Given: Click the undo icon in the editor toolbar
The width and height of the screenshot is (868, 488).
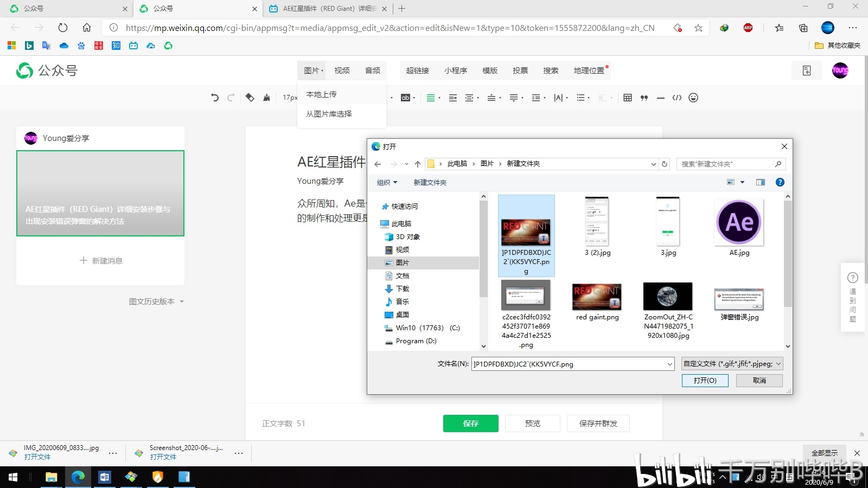Looking at the screenshot, I should click(214, 98).
